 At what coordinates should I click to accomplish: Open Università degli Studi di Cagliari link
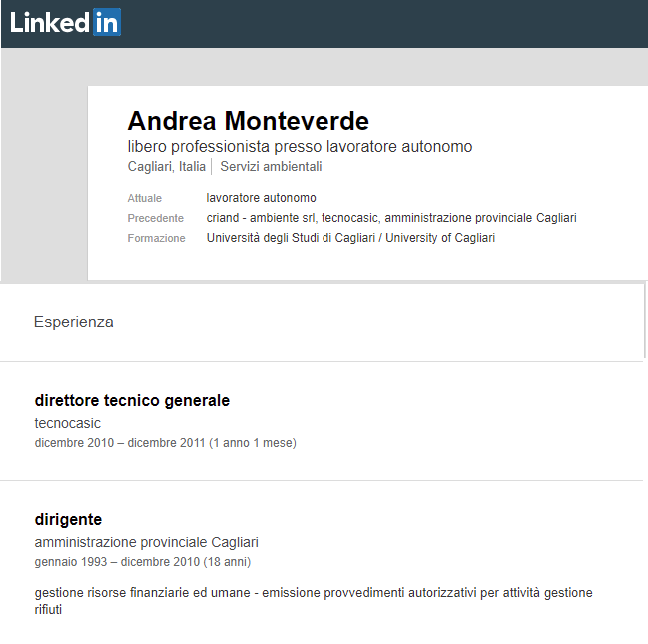(x=350, y=238)
